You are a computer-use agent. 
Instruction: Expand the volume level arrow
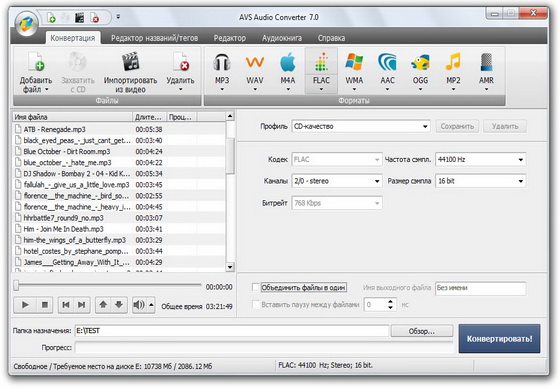click(151, 305)
